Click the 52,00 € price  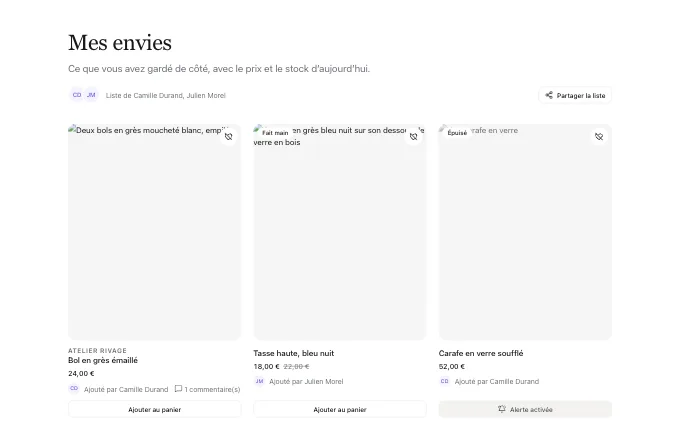point(451,366)
